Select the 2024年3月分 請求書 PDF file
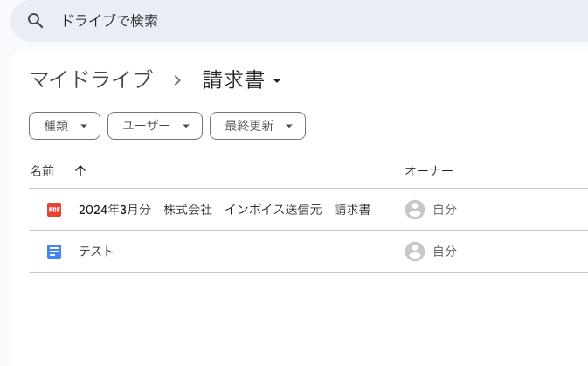This screenshot has height=366, width=588. point(224,210)
